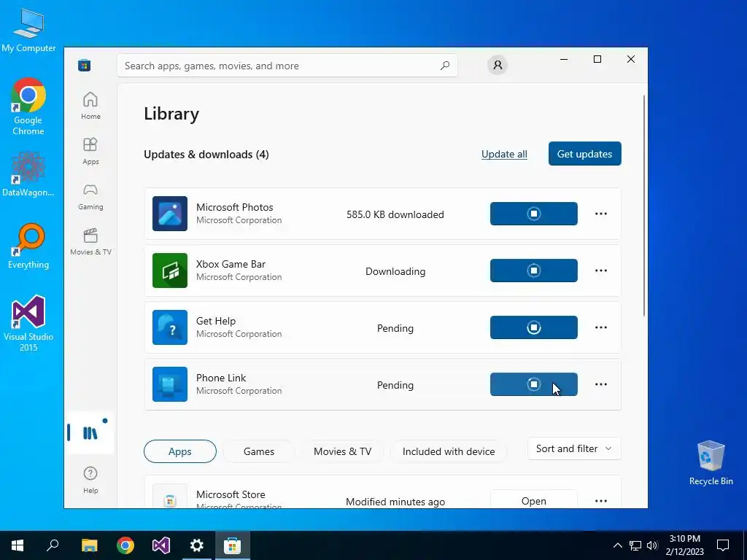The image size is (747, 560).
Task: Open more options for Phone Link
Action: tap(601, 384)
